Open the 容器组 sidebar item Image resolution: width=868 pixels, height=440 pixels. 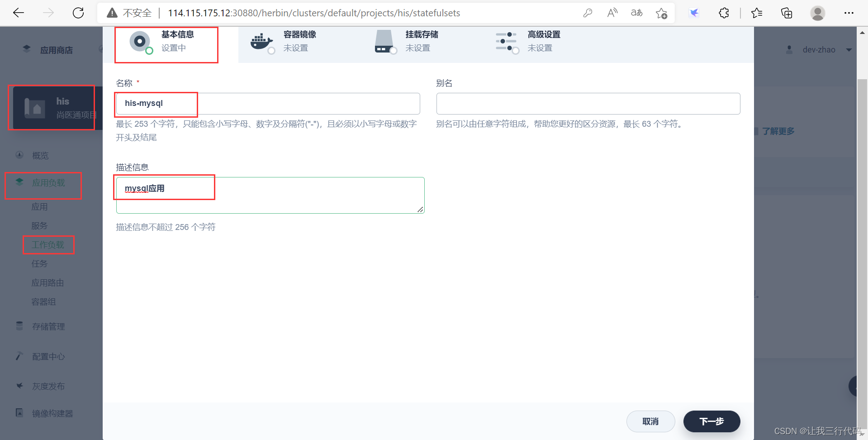[43, 302]
